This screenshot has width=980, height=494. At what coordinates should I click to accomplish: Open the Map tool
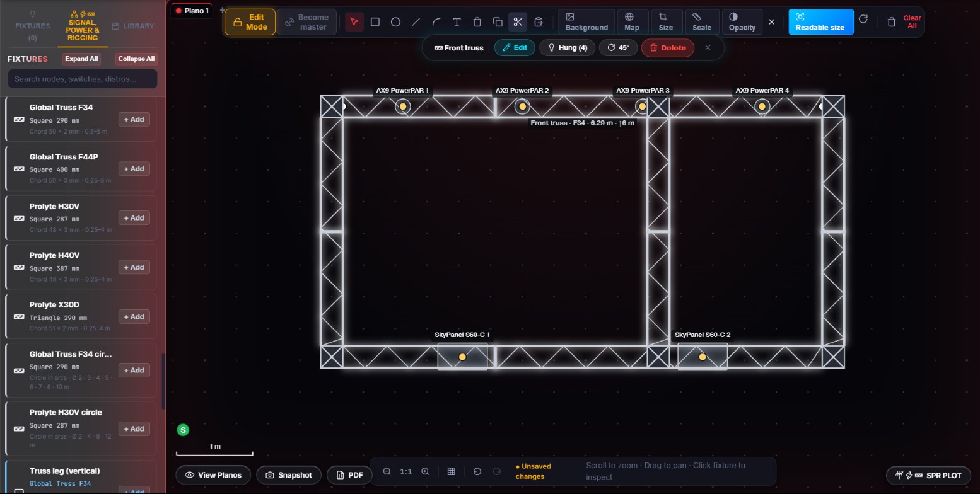pyautogui.click(x=631, y=22)
